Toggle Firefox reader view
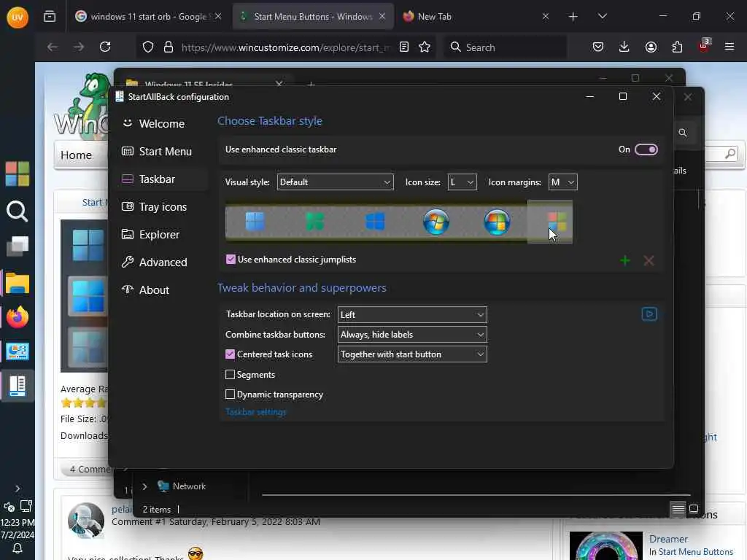Screen dimensions: 747x560 point(404,47)
